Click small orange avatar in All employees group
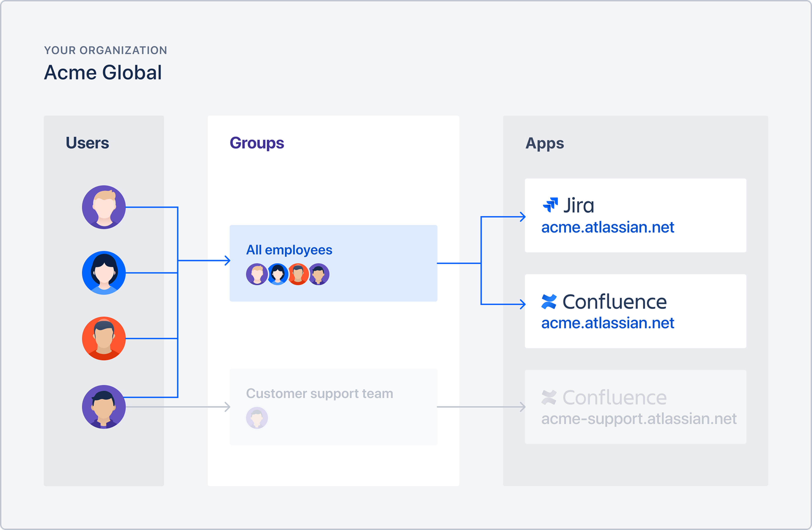 coord(298,274)
